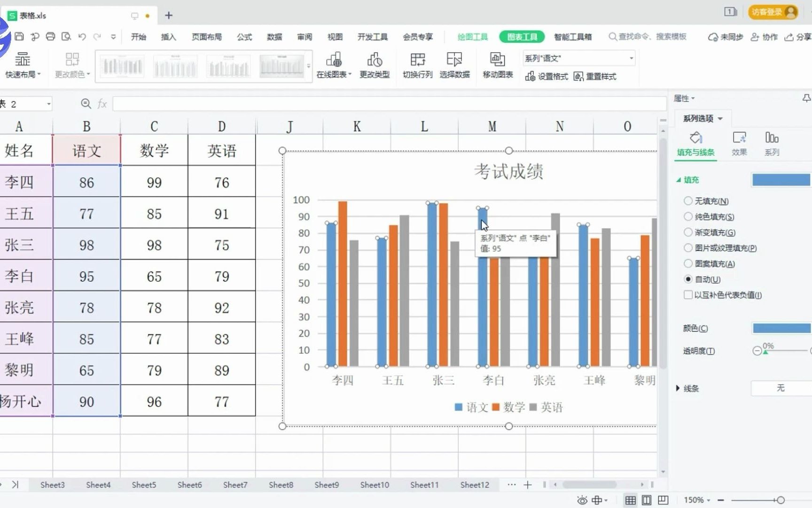Click the new tab plus icon
The image size is (812, 508).
coord(169,16)
